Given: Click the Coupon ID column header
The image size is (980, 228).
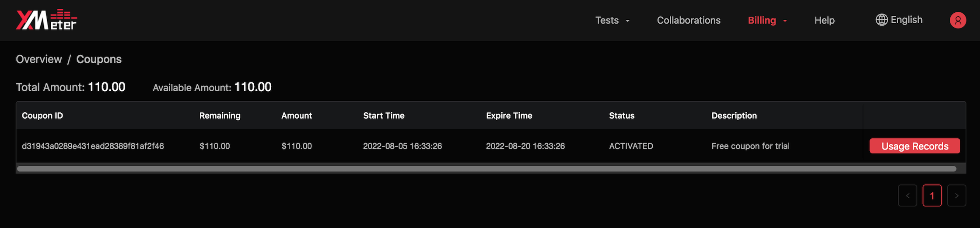Looking at the screenshot, I should [42, 116].
